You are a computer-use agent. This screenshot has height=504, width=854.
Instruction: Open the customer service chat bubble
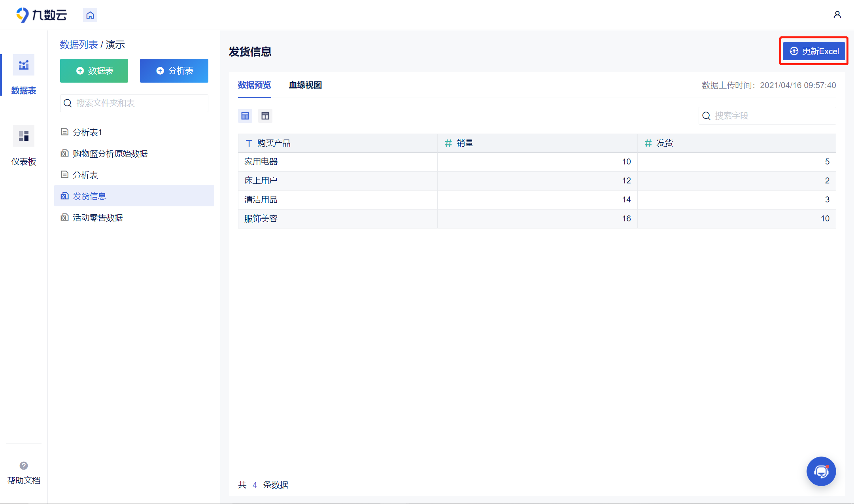pyautogui.click(x=821, y=471)
